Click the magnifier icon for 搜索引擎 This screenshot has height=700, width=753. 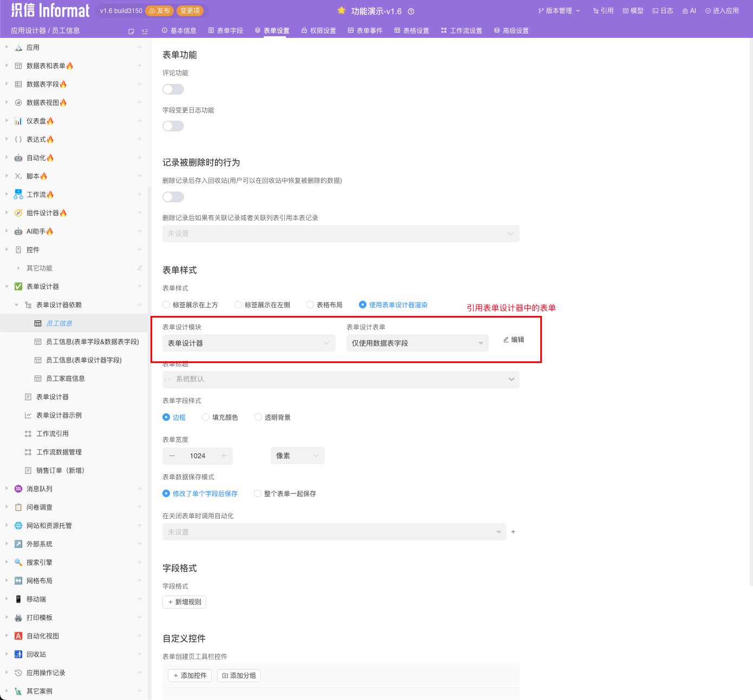pos(18,563)
